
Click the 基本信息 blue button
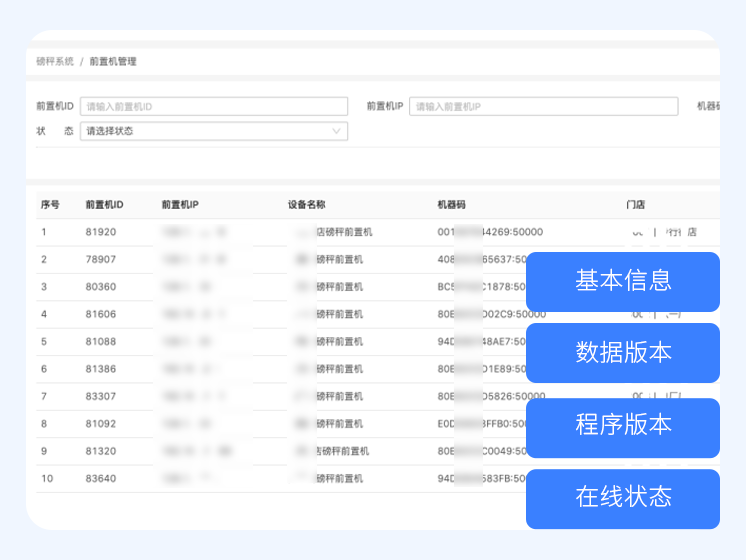622,281
